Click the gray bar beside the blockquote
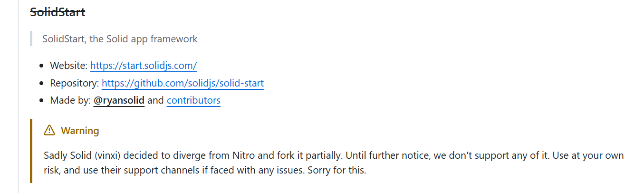644x193 pixels. pos(31,39)
